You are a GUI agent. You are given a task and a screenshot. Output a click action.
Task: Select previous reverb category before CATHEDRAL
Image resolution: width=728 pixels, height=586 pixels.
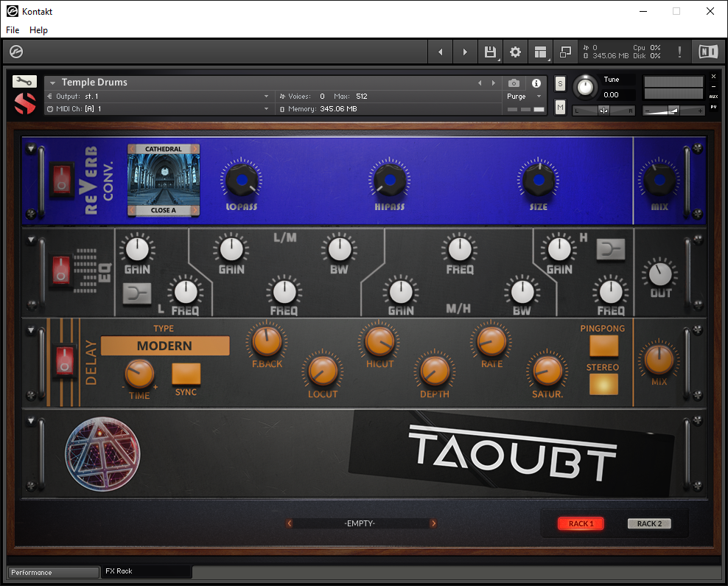(x=133, y=149)
